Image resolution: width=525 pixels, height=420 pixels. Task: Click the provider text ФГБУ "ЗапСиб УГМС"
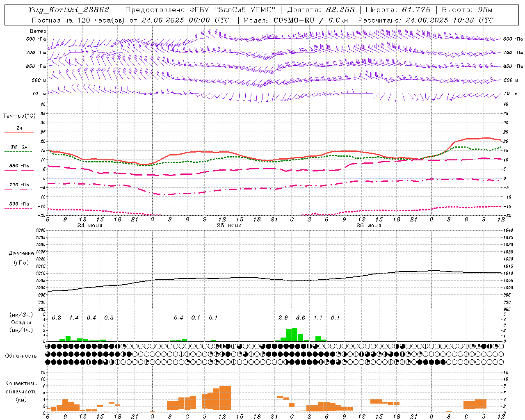click(x=233, y=10)
